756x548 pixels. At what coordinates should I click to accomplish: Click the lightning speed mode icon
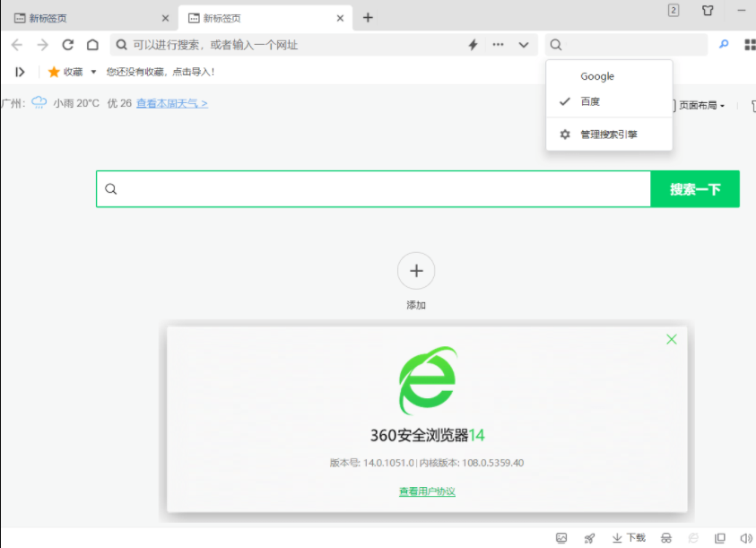[474, 45]
